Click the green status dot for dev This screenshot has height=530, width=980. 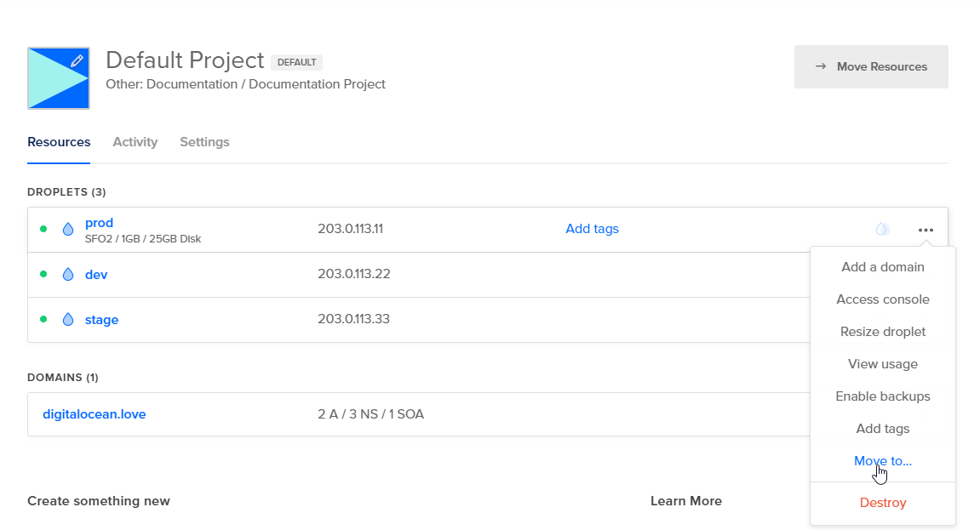(x=43, y=274)
